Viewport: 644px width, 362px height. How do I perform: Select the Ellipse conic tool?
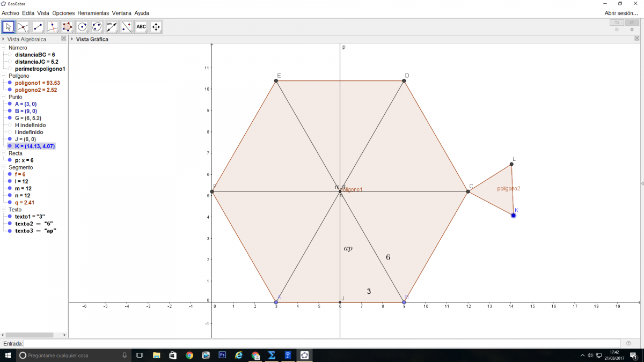[x=97, y=27]
